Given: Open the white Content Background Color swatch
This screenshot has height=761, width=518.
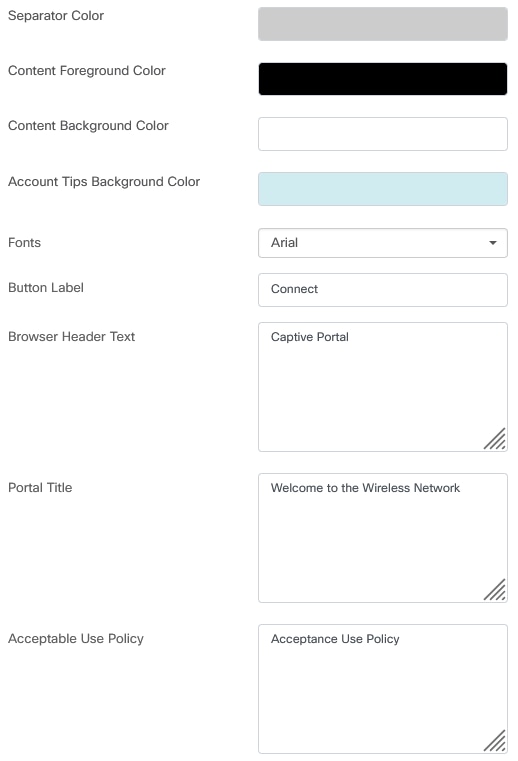Looking at the screenshot, I should click(x=383, y=134).
